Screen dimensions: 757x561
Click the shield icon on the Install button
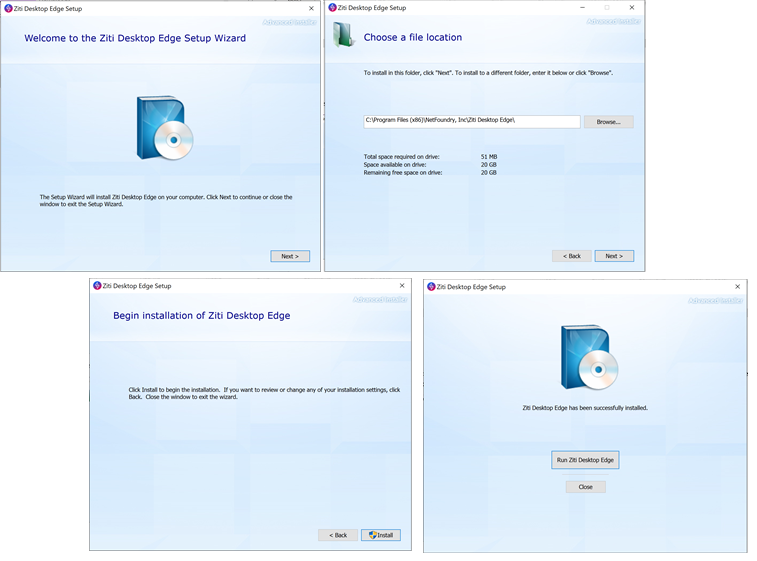coord(372,535)
